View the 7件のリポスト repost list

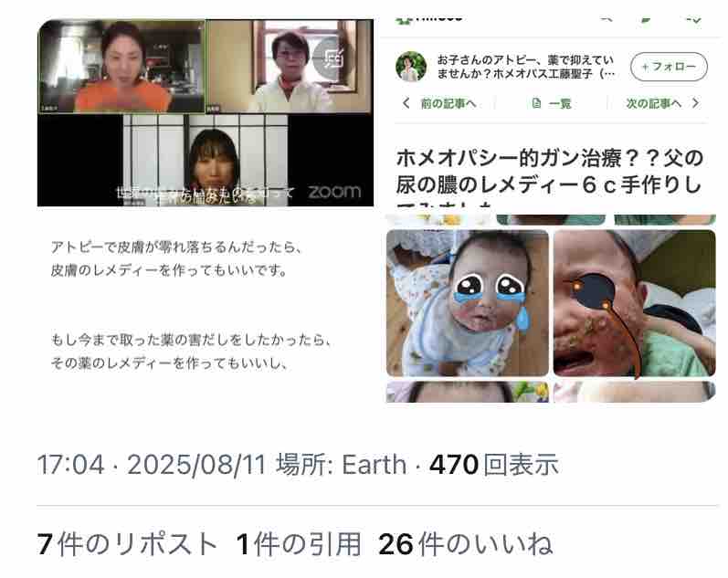127,543
